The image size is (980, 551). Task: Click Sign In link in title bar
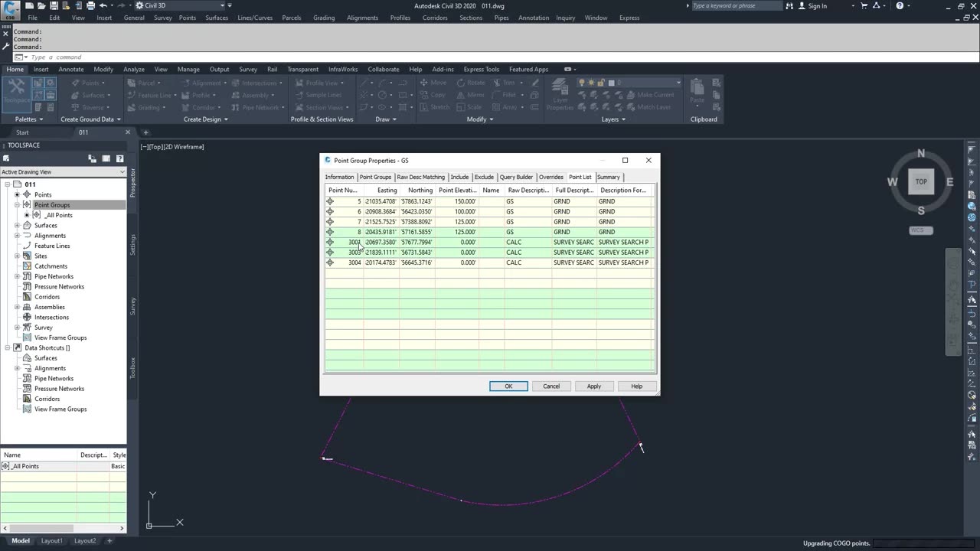(x=818, y=5)
